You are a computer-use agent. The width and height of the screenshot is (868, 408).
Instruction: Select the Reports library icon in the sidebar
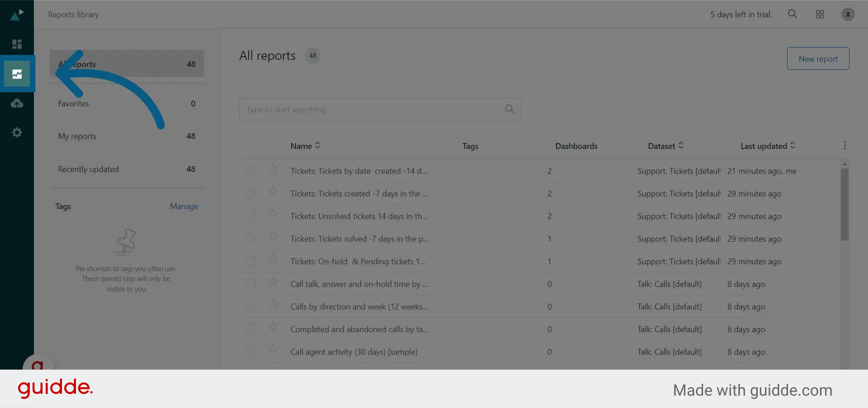(x=18, y=73)
